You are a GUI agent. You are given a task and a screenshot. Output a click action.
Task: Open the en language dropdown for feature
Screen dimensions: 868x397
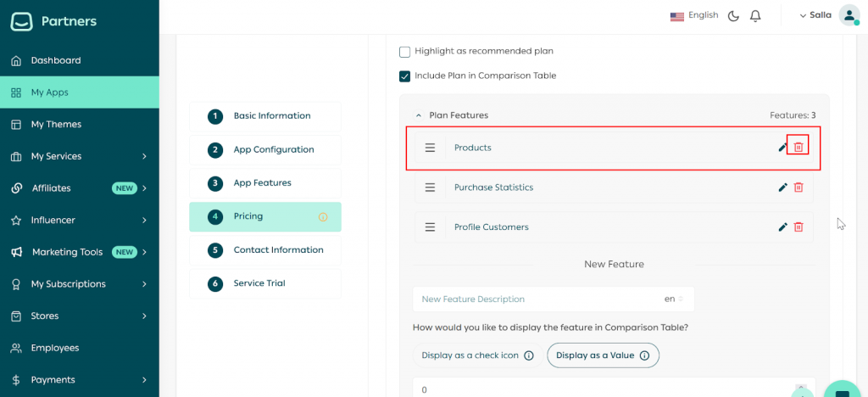[x=675, y=299]
